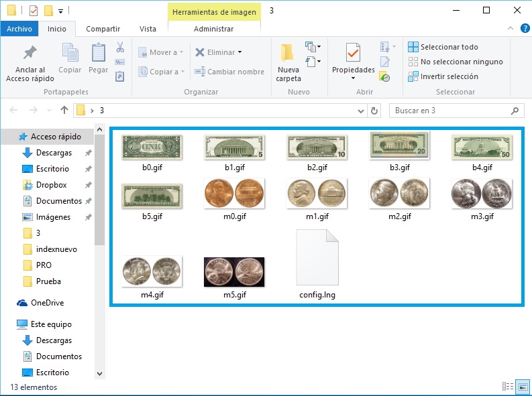Click the Copiar clipboard icon
The height and width of the screenshot is (396, 532).
(x=70, y=58)
